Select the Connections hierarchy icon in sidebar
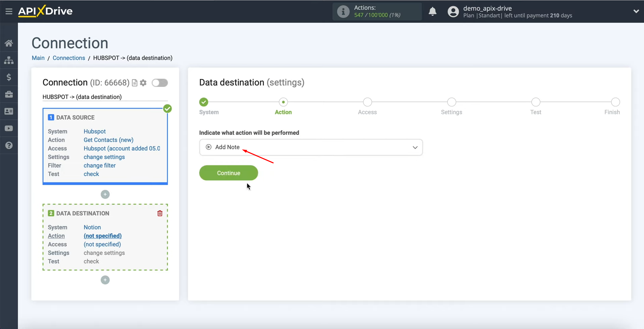 pyautogui.click(x=9, y=60)
